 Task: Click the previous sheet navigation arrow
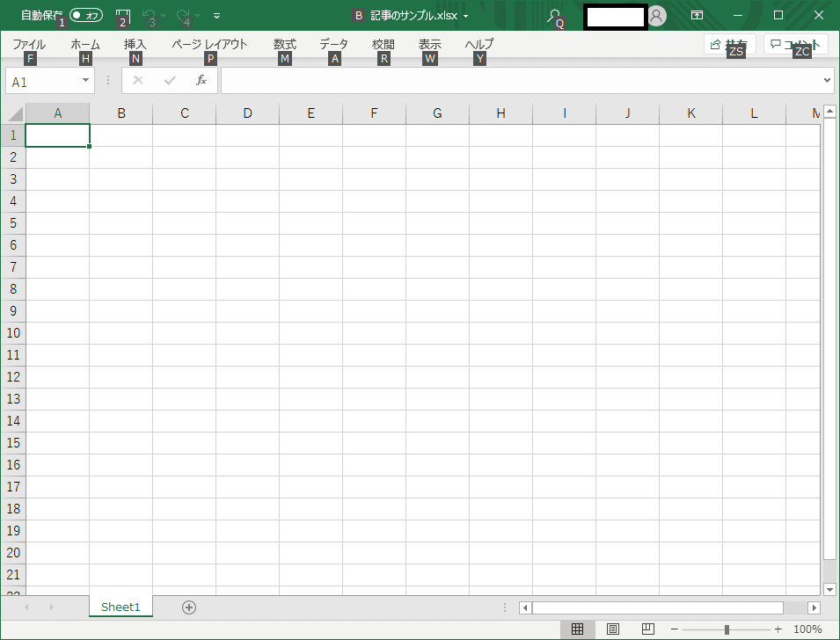click(26, 607)
